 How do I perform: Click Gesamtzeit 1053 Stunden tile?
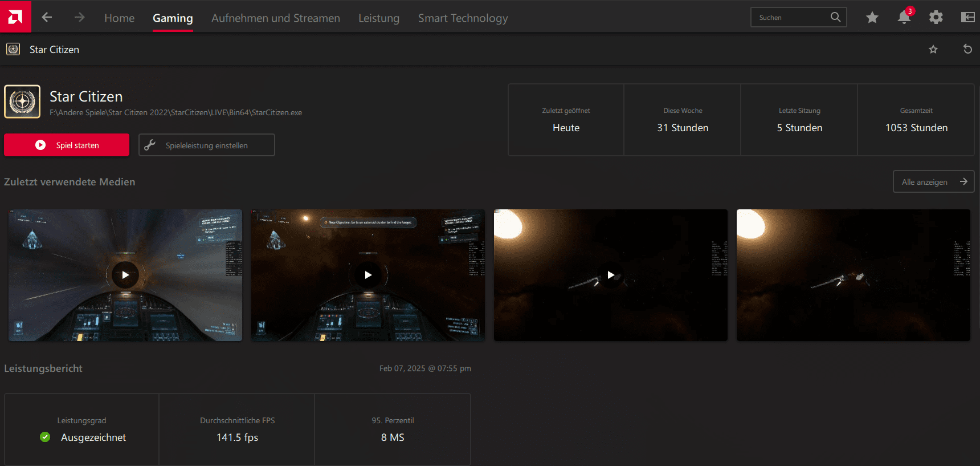tap(916, 120)
